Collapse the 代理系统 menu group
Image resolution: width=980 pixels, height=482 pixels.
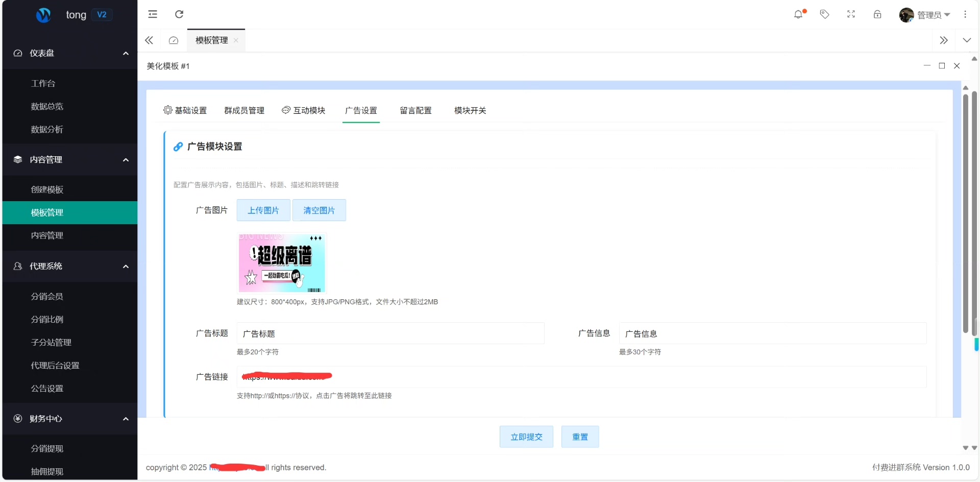click(126, 266)
